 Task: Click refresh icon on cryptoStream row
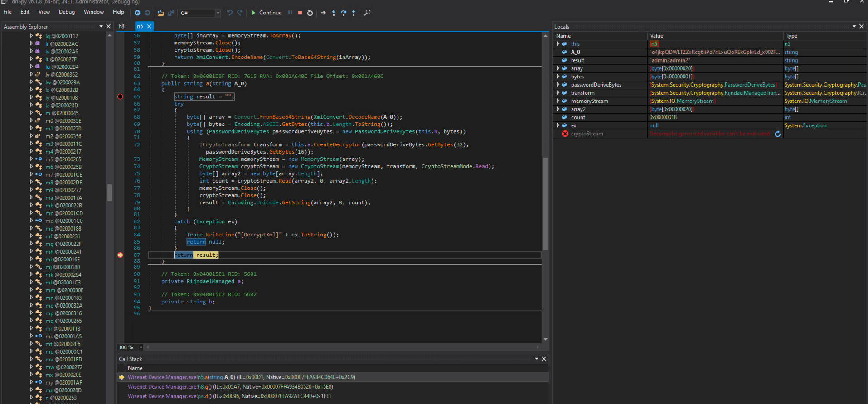[777, 134]
